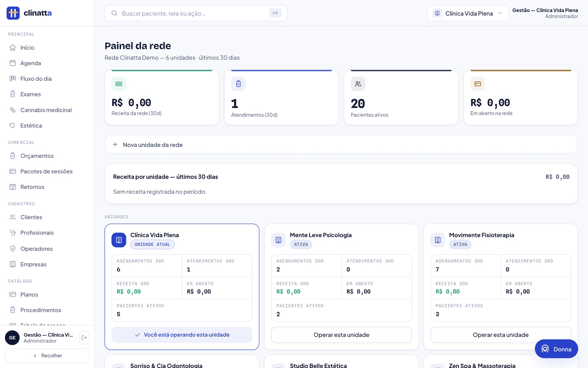This screenshot has height=368, width=588.
Task: Click the Studio Belle Estética unit name
Action: point(318,365)
